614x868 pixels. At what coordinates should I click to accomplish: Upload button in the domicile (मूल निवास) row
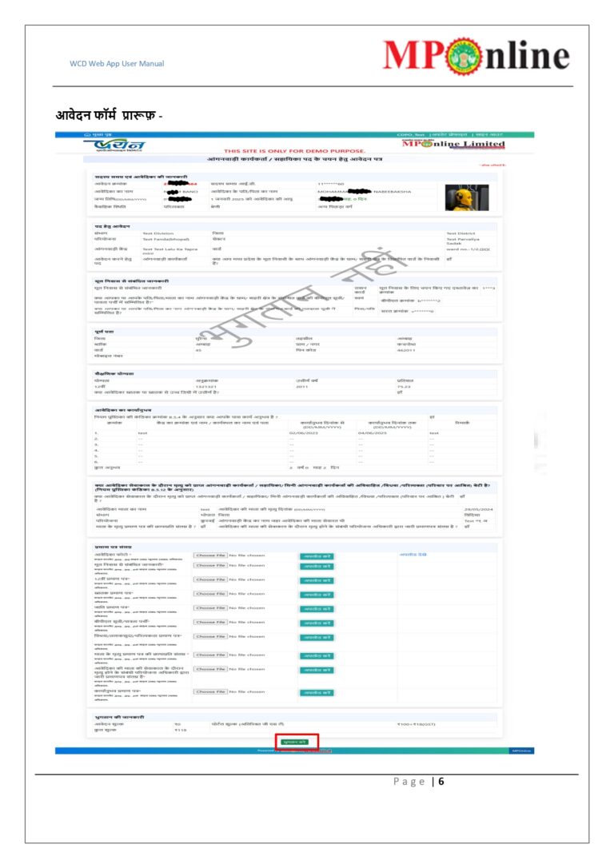pyautogui.click(x=317, y=567)
